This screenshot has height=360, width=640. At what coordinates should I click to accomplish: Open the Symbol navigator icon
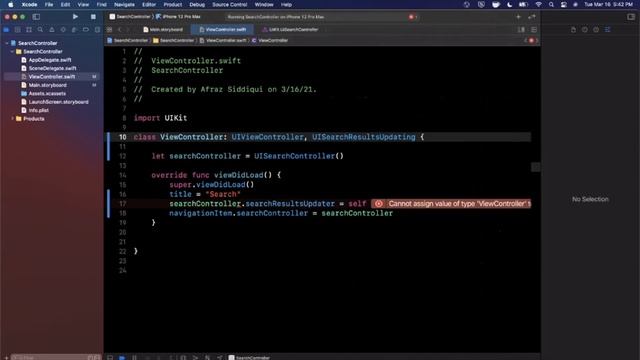coord(29,30)
